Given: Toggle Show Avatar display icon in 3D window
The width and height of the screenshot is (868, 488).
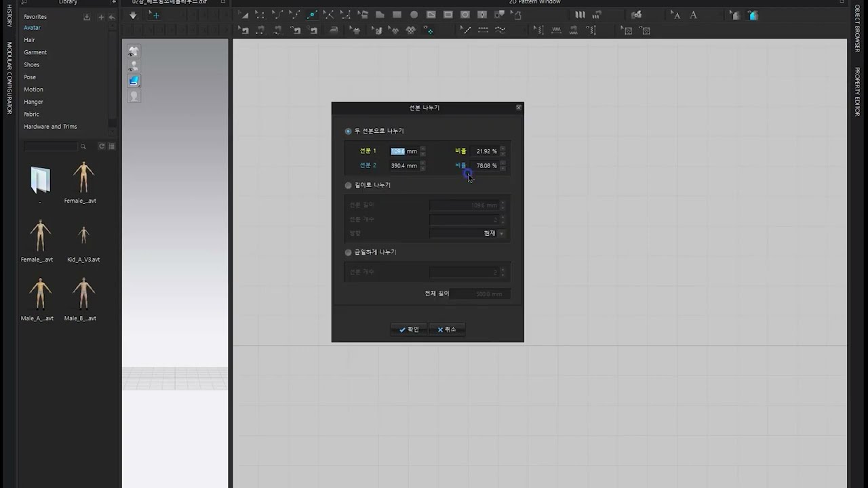Looking at the screenshot, I should coord(134,66).
